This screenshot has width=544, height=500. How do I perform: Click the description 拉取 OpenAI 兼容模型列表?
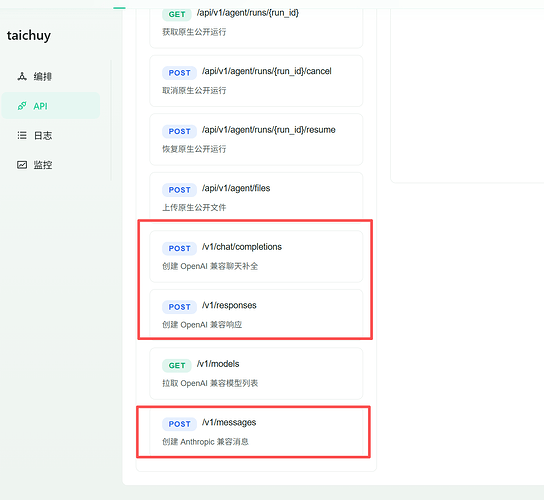210,383
